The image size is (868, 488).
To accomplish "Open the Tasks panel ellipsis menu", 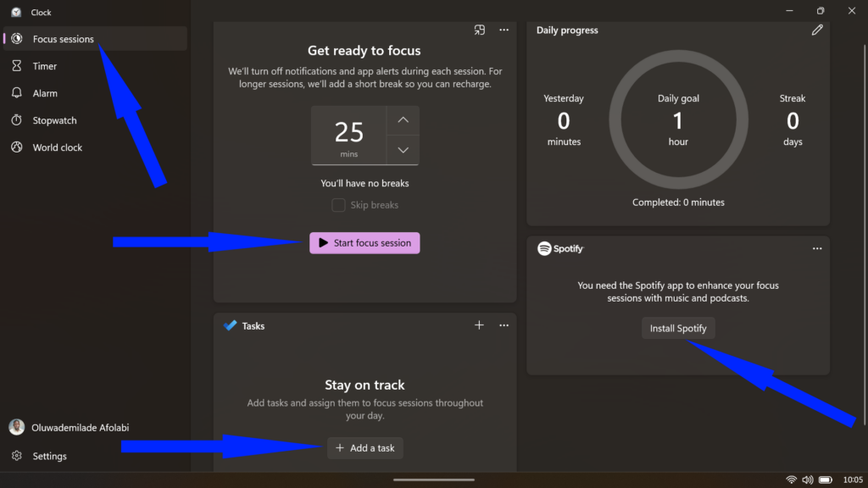I will tap(504, 324).
